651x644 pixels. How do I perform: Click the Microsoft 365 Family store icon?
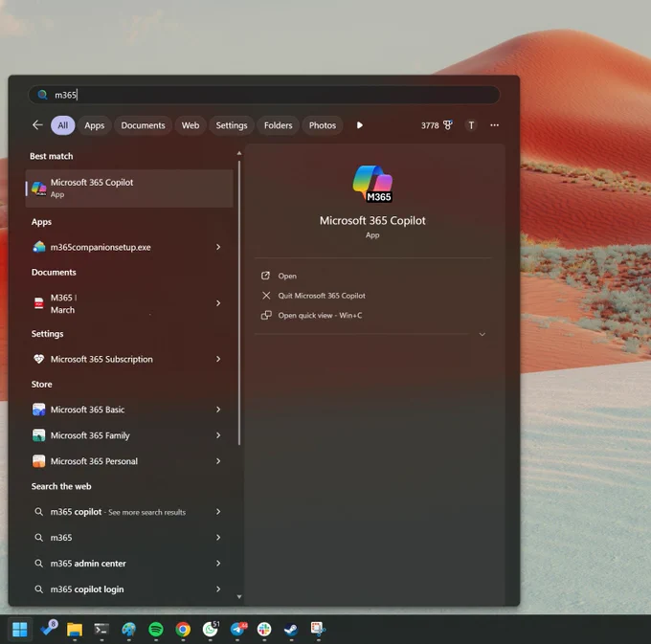[39, 435]
